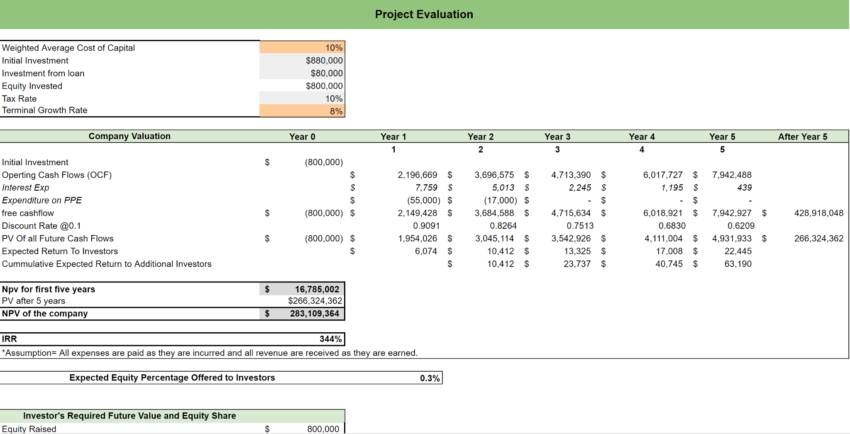Click the Company Valuation header
850x434 pixels.
[130, 136]
